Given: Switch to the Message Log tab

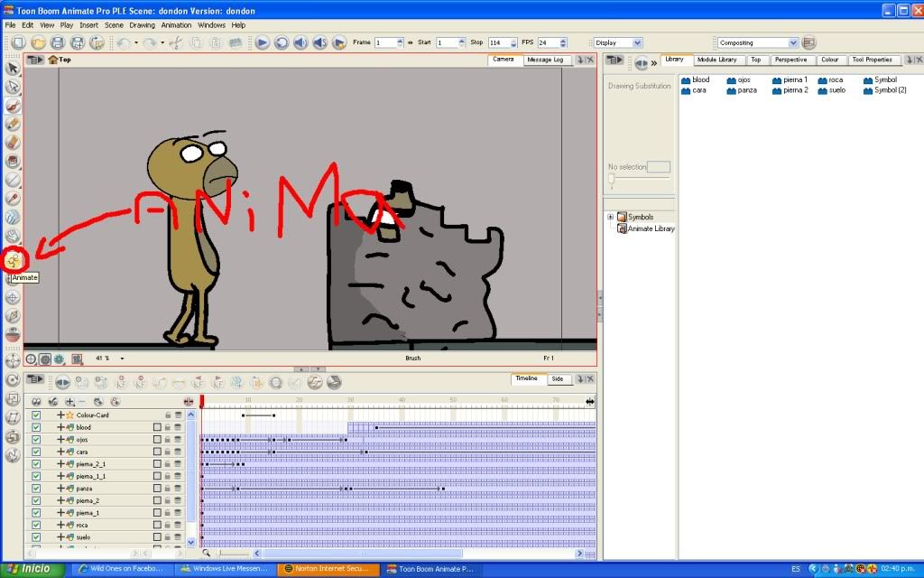Looking at the screenshot, I should [545, 60].
